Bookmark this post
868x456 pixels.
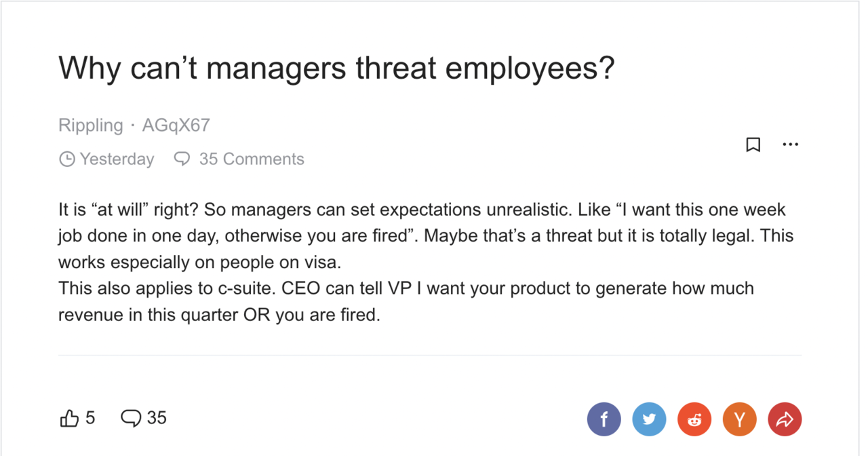pos(753,145)
